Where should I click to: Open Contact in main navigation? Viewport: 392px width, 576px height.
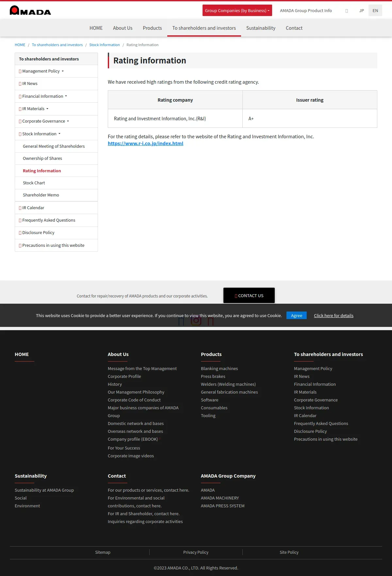[294, 28]
